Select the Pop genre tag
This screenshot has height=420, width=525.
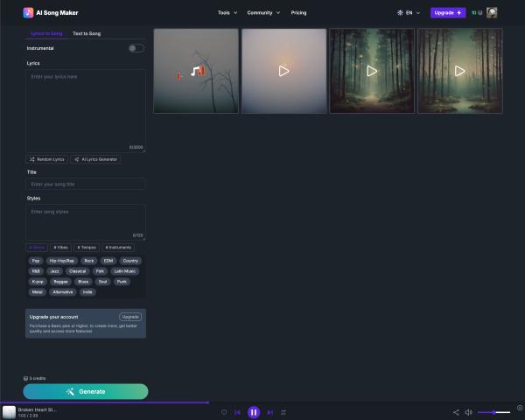pyautogui.click(x=36, y=261)
